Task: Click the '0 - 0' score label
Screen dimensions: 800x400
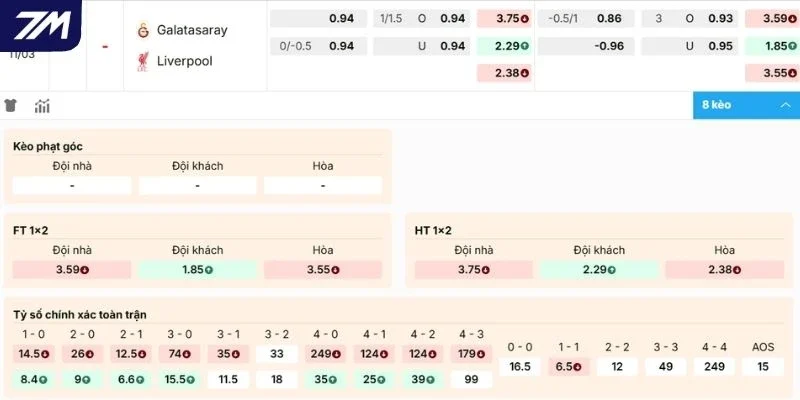Action: click(x=520, y=347)
